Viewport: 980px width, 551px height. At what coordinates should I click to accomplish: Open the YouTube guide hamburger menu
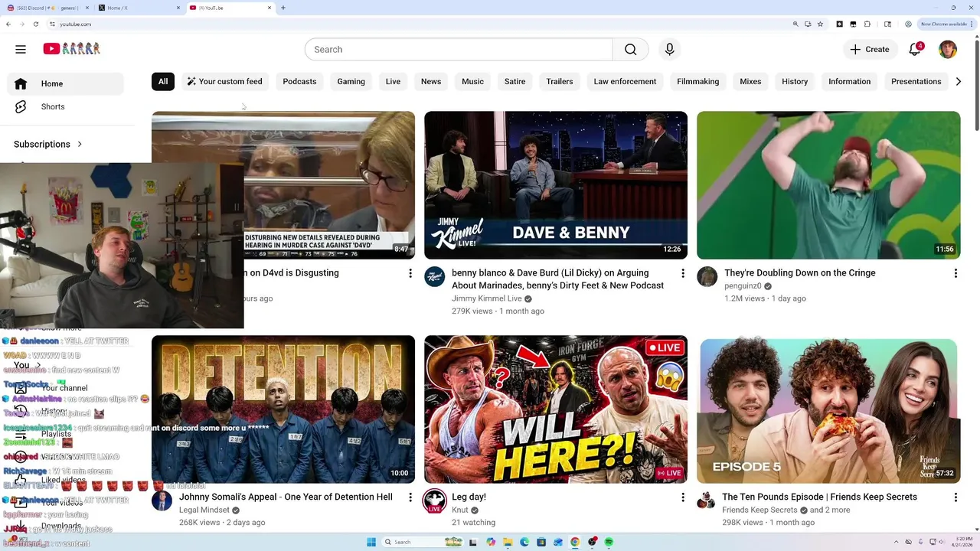(21, 49)
